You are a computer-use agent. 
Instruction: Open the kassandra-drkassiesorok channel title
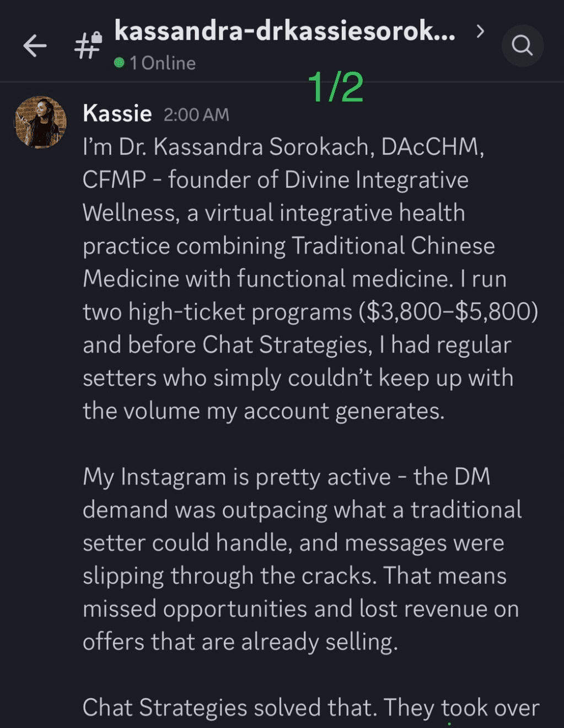(284, 31)
